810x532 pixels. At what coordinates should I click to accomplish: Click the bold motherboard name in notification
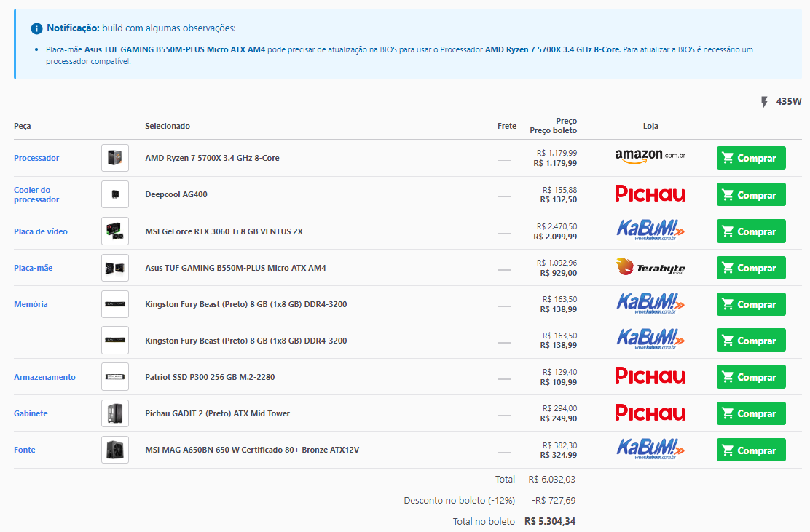coord(175,49)
